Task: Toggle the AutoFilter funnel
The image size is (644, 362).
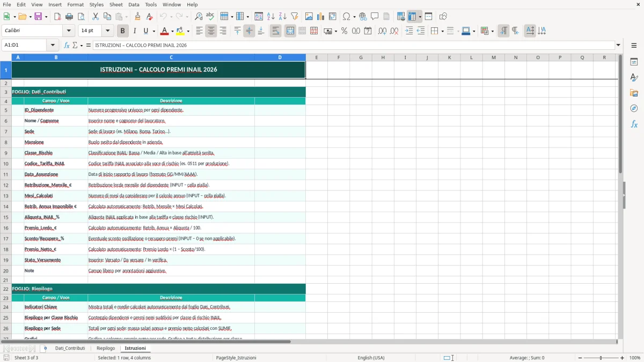Action: (294, 17)
